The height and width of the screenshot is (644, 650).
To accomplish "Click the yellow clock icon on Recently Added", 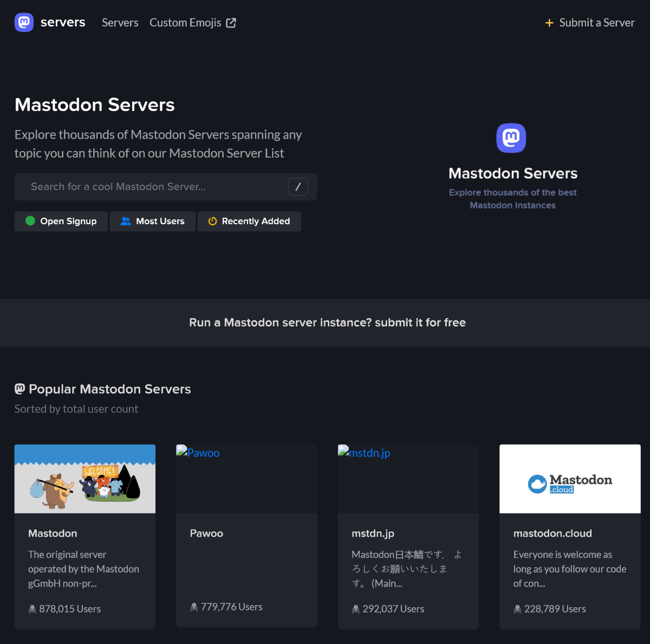I will pos(213,221).
